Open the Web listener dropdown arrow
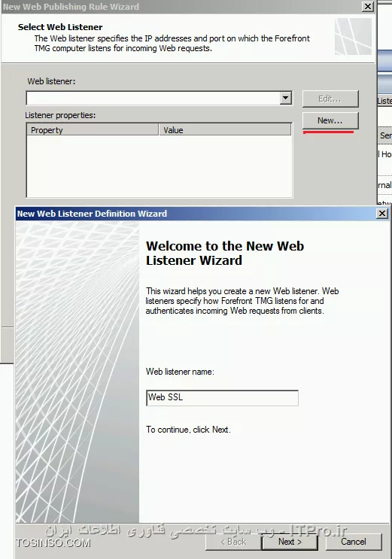This screenshot has width=392, height=559. (x=285, y=98)
